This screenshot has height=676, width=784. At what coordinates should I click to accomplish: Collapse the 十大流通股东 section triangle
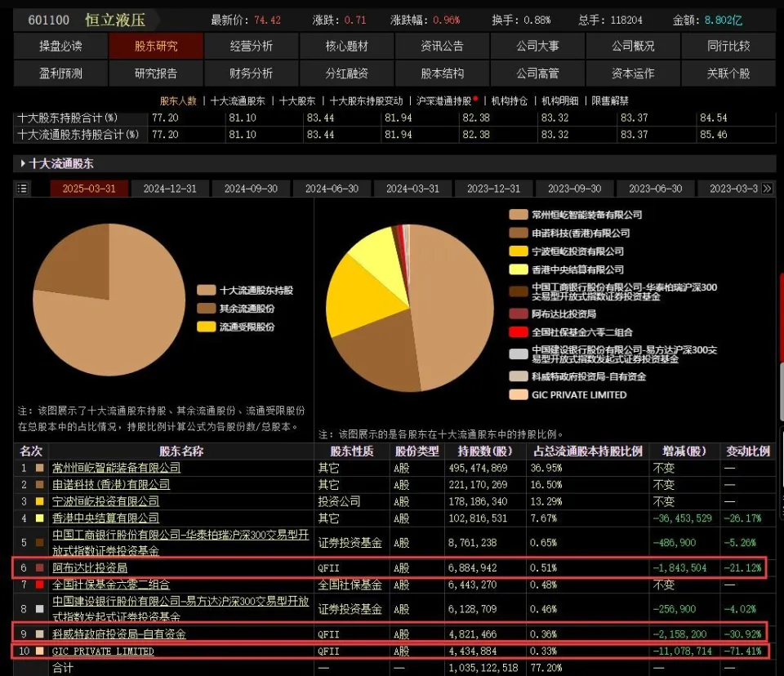tap(23, 163)
